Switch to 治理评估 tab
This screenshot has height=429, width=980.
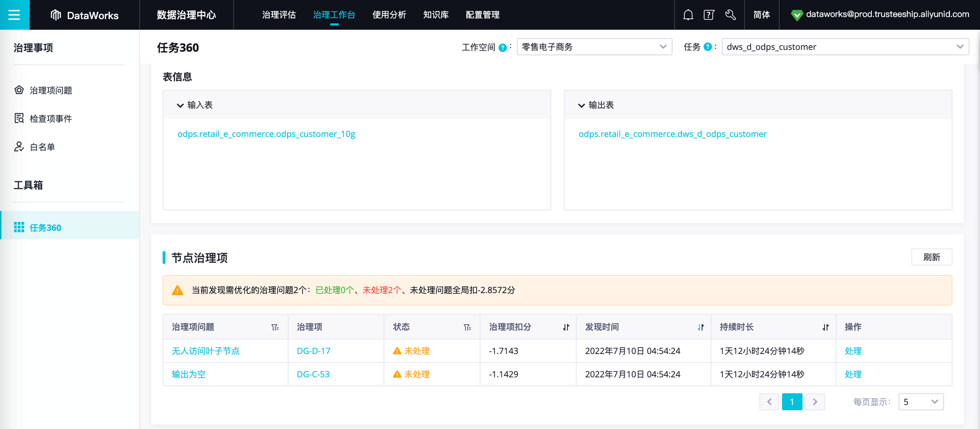[279, 15]
